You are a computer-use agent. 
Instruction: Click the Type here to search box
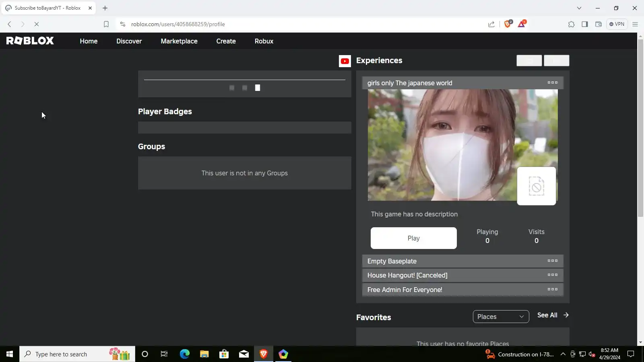point(77,354)
